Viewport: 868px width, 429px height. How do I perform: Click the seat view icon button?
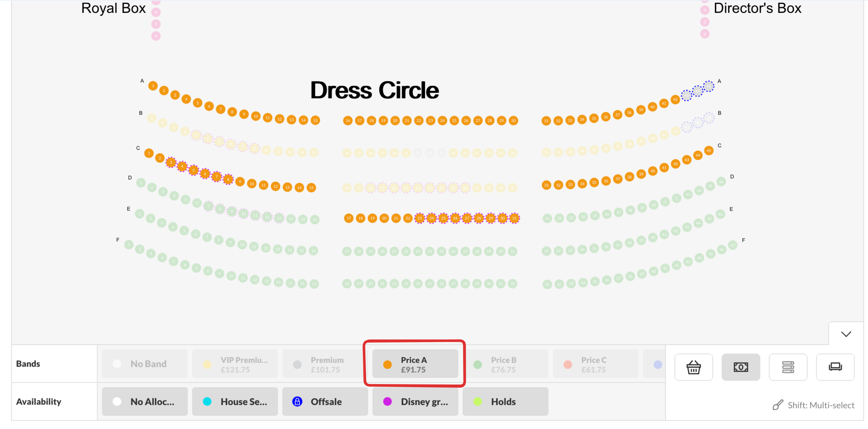click(835, 367)
